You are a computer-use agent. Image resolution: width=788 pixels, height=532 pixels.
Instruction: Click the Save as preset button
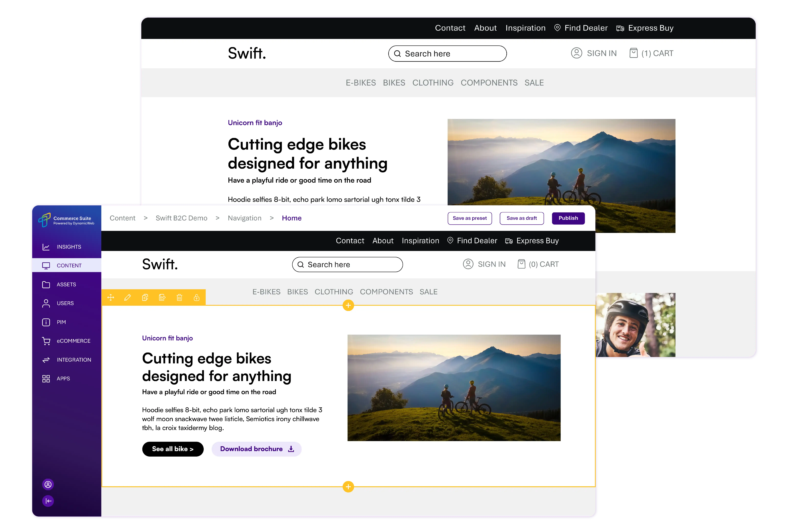pyautogui.click(x=470, y=218)
